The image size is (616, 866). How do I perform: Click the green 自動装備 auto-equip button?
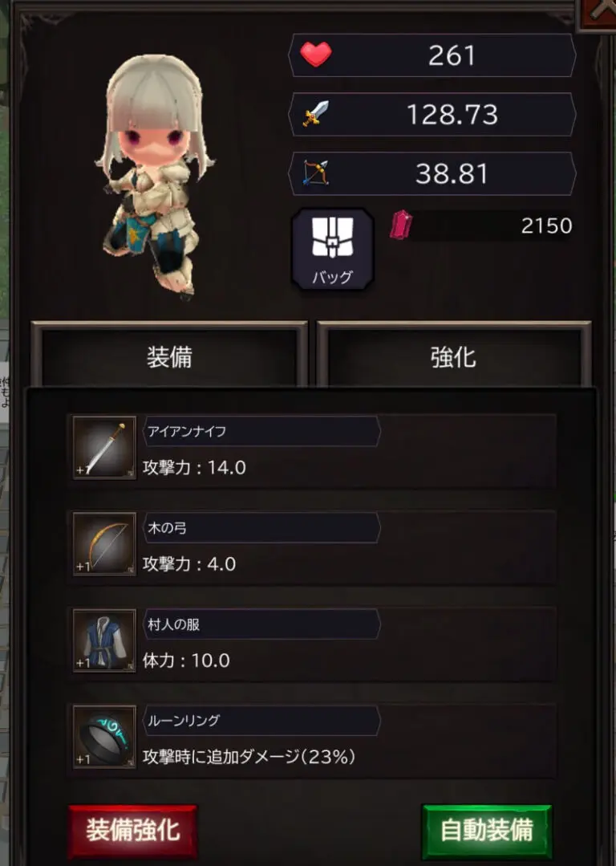tap(487, 830)
